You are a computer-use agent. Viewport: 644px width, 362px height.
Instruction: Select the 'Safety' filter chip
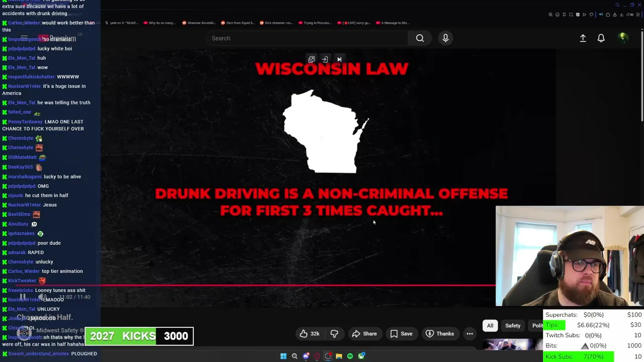(x=513, y=326)
